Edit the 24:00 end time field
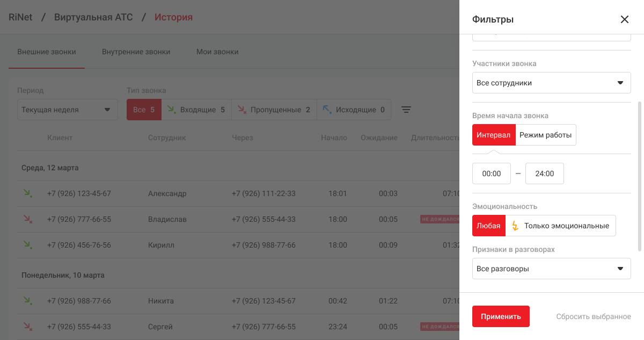 [545, 173]
